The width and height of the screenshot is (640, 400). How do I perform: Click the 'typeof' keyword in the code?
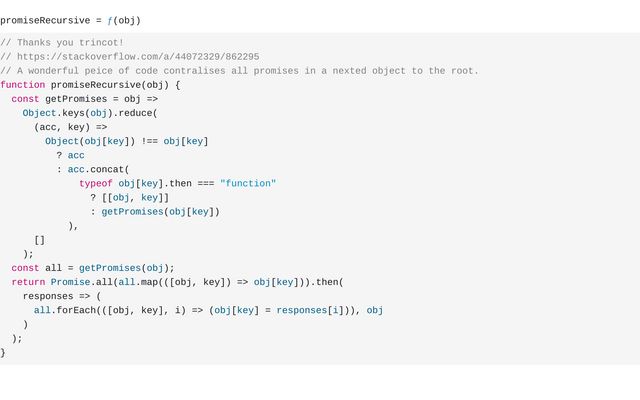tap(96, 184)
